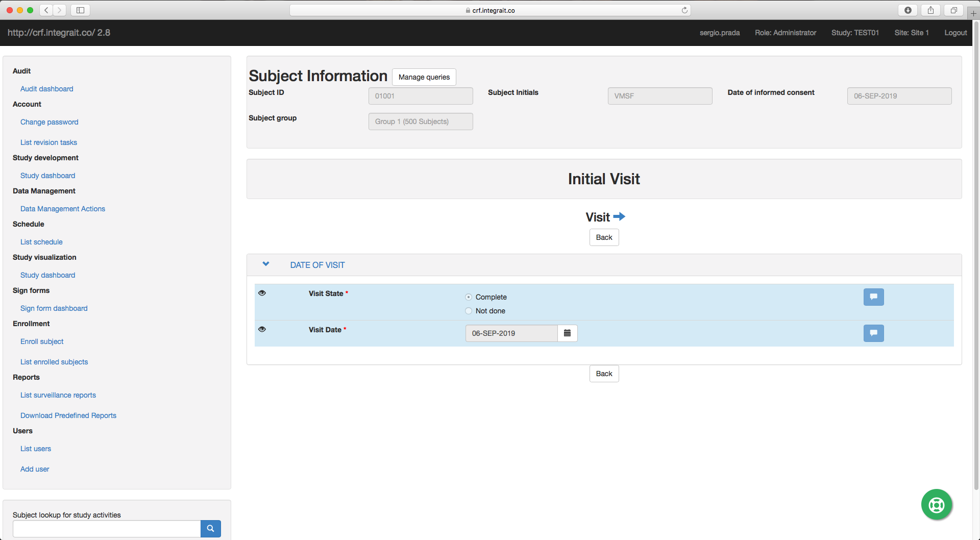Click the browser share icon
The width and height of the screenshot is (980, 540).
click(x=930, y=10)
